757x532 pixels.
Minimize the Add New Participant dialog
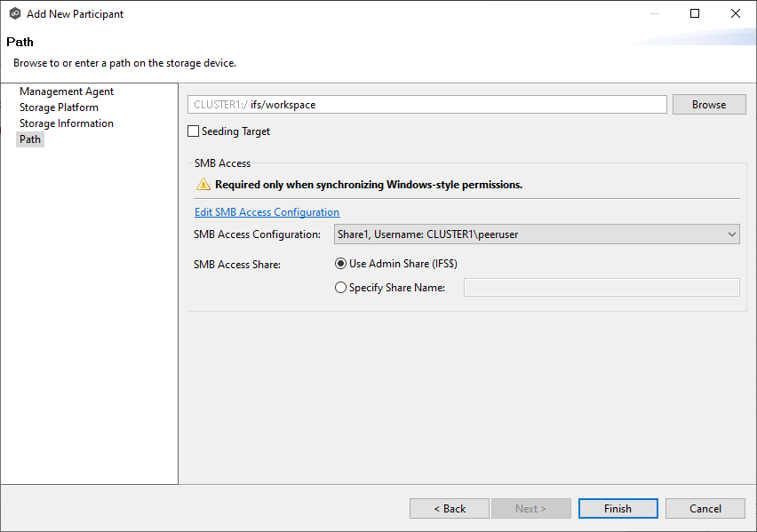tap(654, 14)
